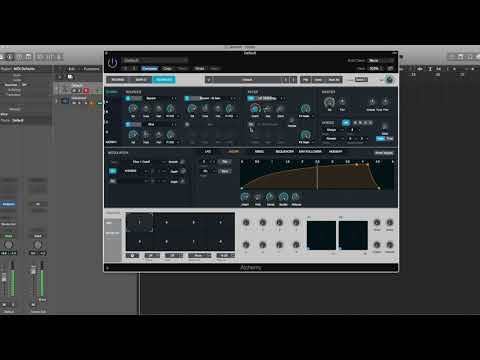Open the ENV FOLLOWER modulation tab

310,152
